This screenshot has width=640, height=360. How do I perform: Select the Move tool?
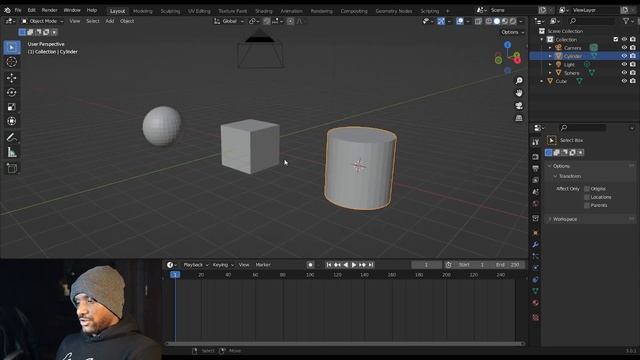click(11, 78)
